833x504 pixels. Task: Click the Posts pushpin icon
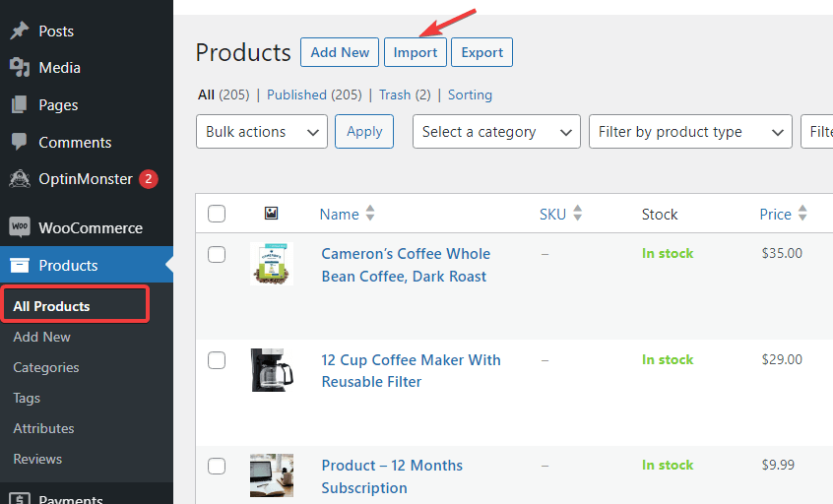click(x=20, y=31)
